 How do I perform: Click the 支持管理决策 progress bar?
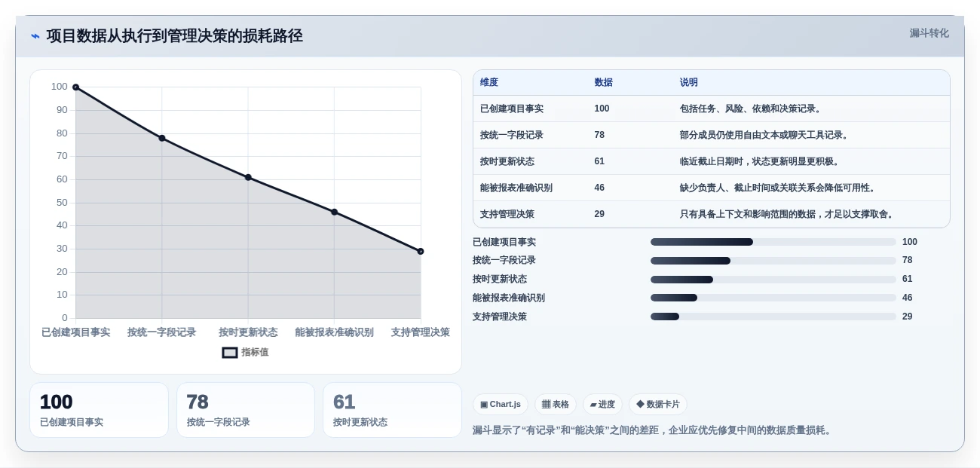773,317
